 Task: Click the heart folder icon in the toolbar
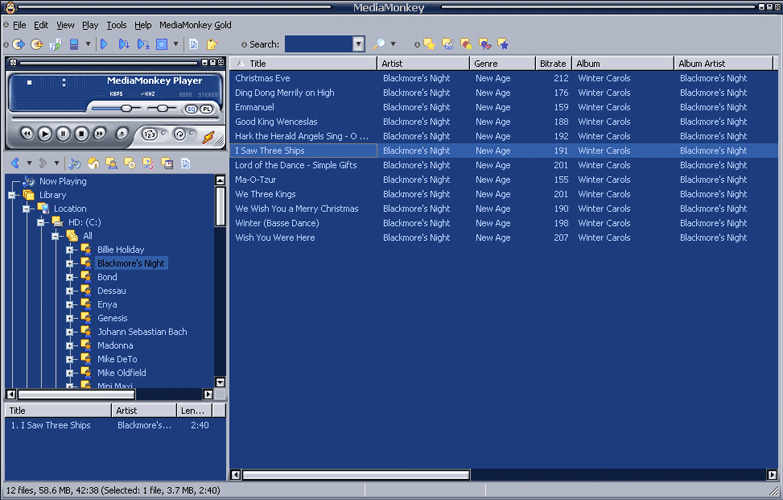pyautogui.click(x=485, y=44)
